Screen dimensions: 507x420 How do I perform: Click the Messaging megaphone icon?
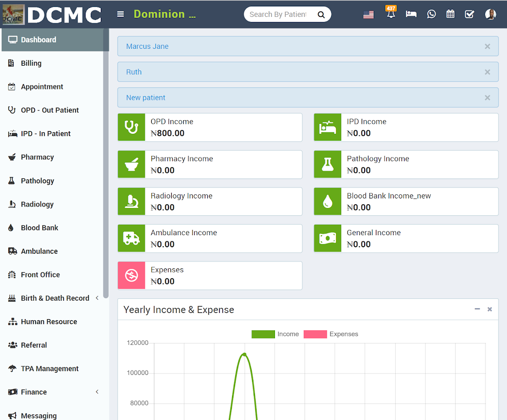pos(12,415)
